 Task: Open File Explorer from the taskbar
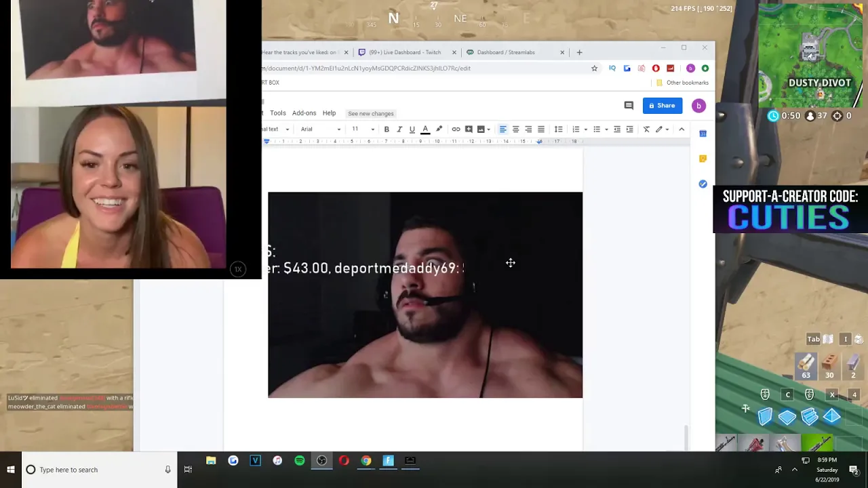pyautogui.click(x=211, y=461)
